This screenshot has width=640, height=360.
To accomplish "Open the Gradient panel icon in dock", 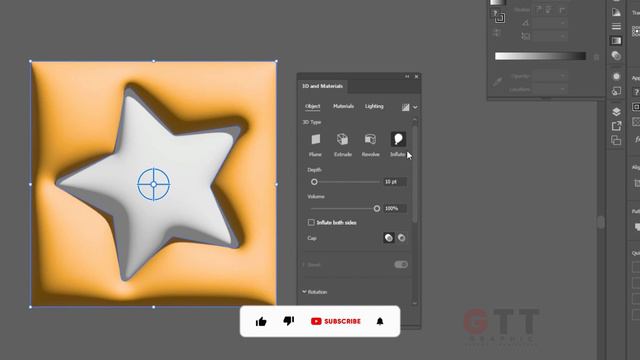I will 616,41.
